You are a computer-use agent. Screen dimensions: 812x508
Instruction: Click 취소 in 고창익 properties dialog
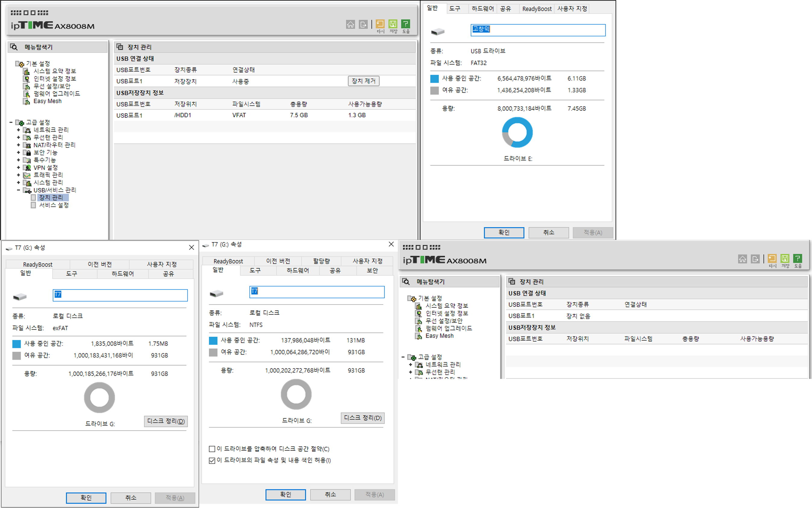click(x=549, y=233)
